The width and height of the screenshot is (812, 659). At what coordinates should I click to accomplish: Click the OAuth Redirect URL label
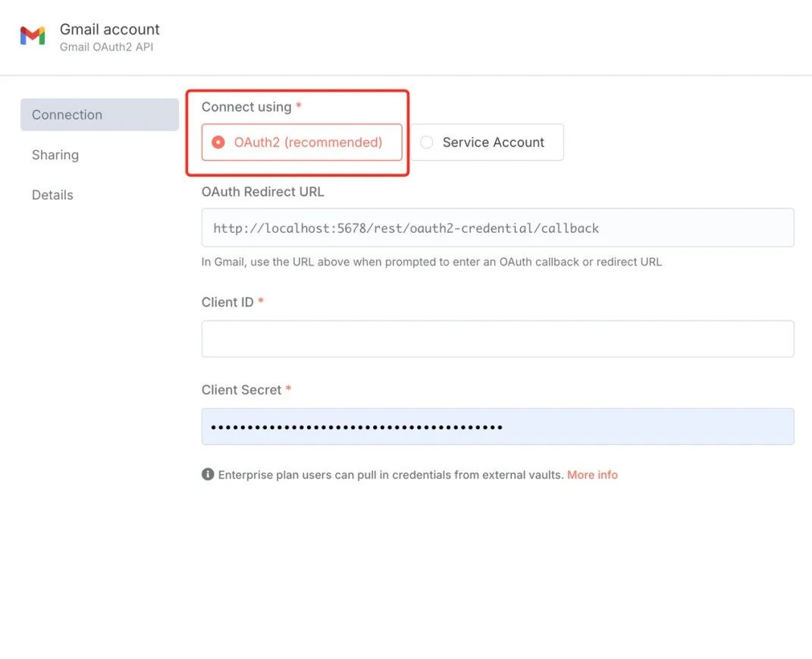click(x=262, y=192)
